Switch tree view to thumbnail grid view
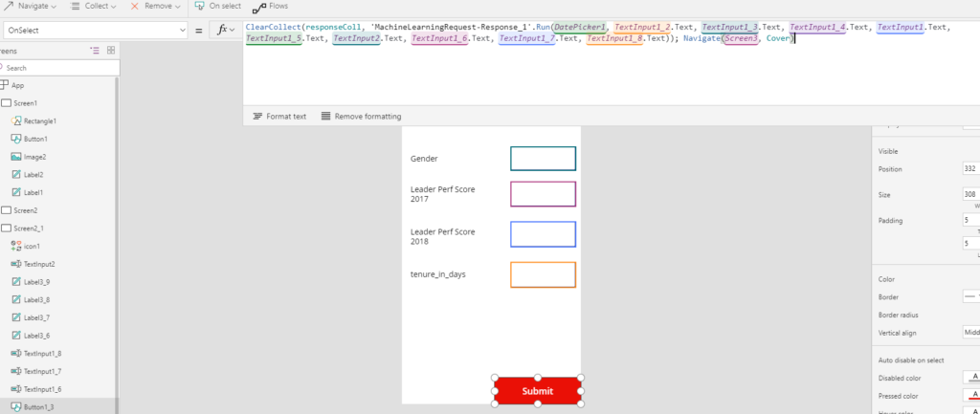This screenshot has width=980, height=414. coord(111,50)
